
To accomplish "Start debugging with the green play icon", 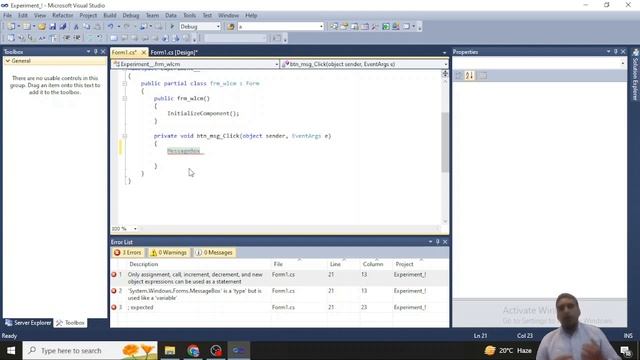I will pyautogui.click(x=172, y=27).
